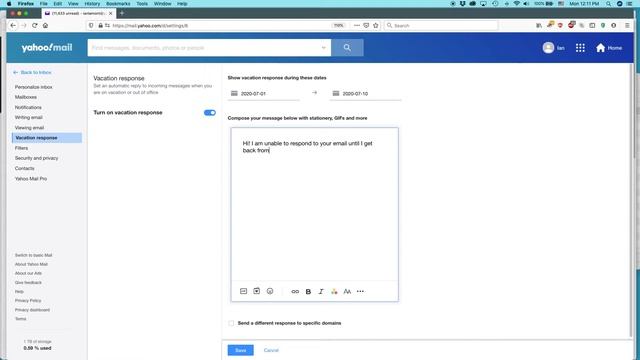Expand the mail search advanced options arrow
This screenshot has height=360, width=640.
(323, 48)
